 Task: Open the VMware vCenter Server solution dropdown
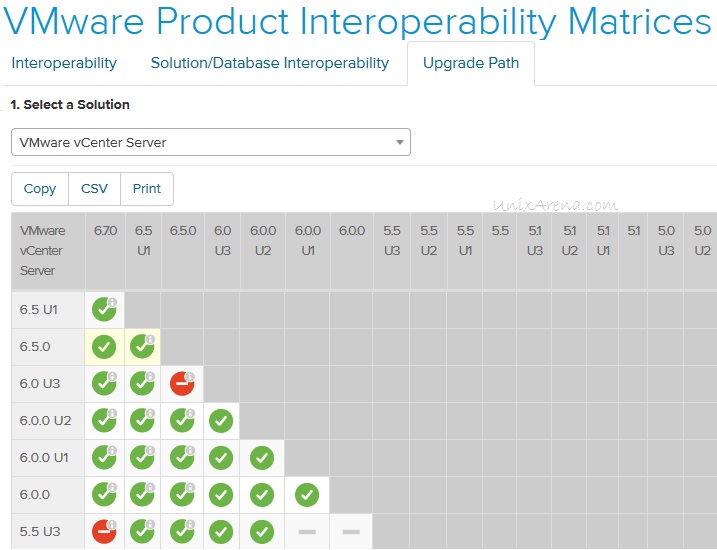211,142
